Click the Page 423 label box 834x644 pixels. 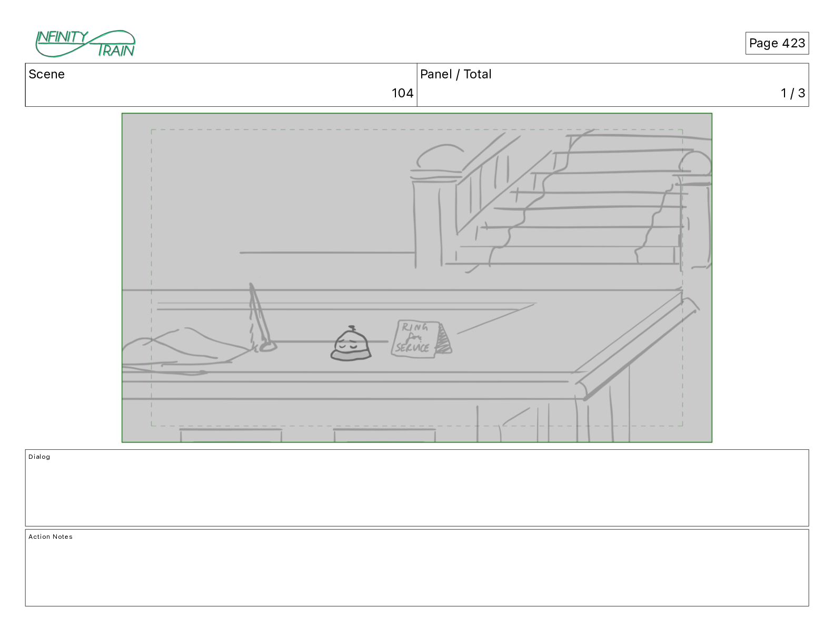pyautogui.click(x=777, y=43)
